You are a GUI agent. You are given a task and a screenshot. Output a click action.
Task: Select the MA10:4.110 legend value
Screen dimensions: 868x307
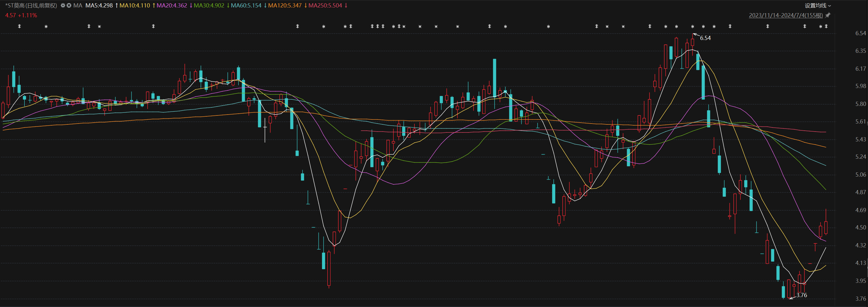click(x=135, y=5)
